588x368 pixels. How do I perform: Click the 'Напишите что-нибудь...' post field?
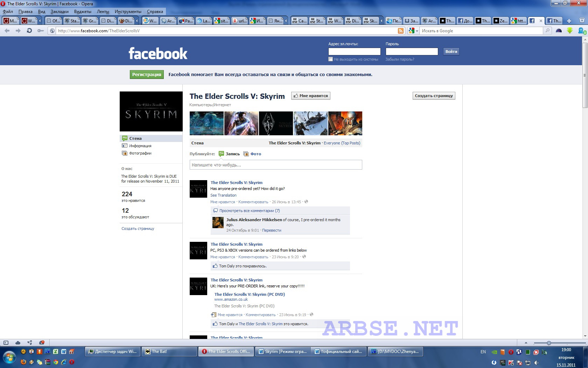(x=276, y=165)
